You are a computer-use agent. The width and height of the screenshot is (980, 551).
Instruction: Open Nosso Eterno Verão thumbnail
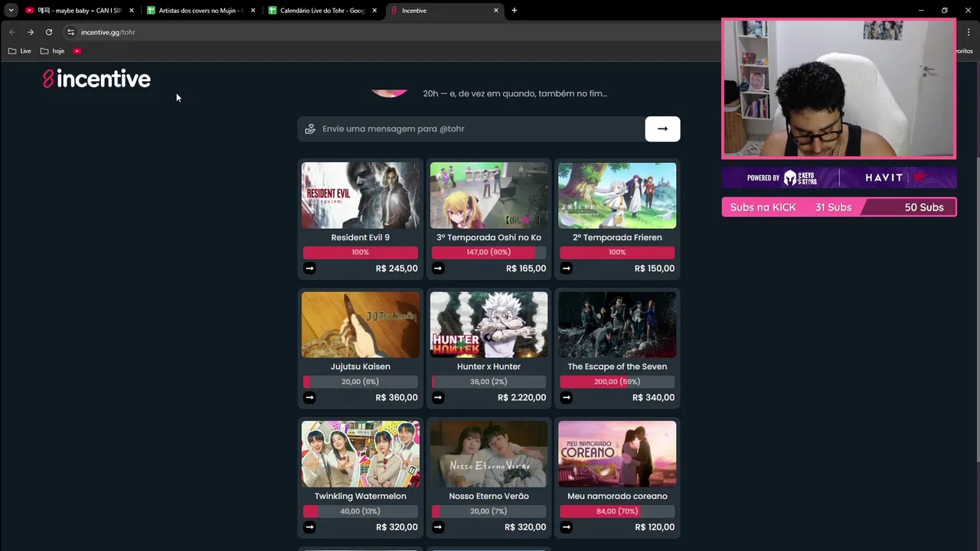point(488,454)
